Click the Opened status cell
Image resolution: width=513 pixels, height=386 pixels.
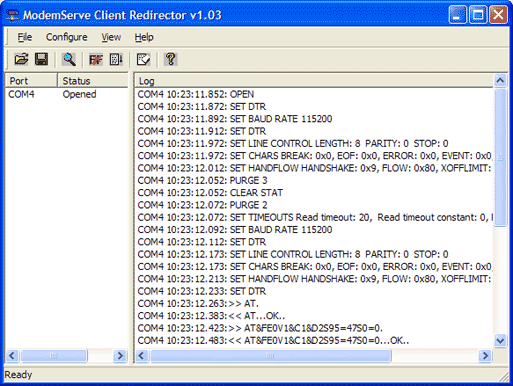[79, 94]
